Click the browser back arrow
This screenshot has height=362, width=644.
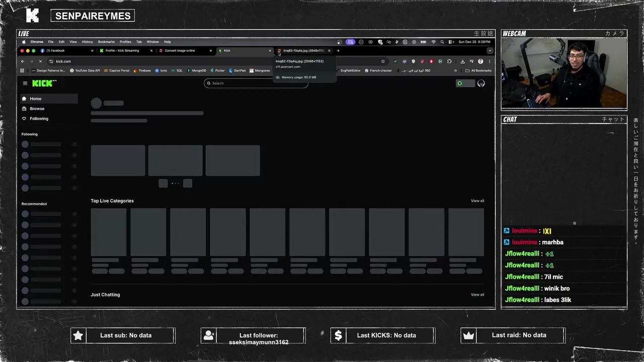(x=23, y=61)
